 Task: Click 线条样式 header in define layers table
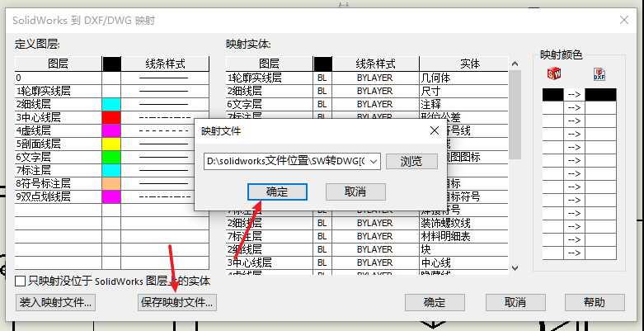tap(165, 64)
